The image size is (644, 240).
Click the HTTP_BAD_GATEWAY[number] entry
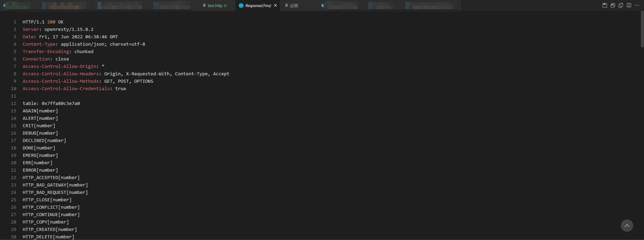pos(55,185)
